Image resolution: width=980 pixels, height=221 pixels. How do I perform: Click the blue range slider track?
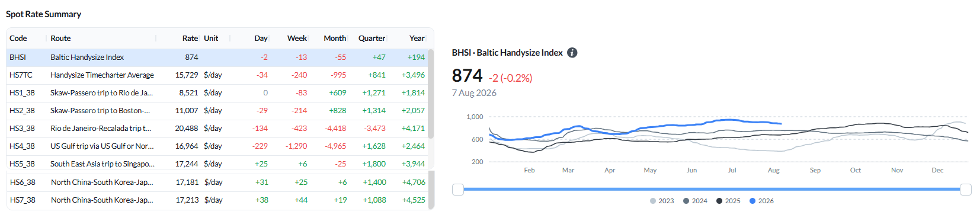coord(712,190)
